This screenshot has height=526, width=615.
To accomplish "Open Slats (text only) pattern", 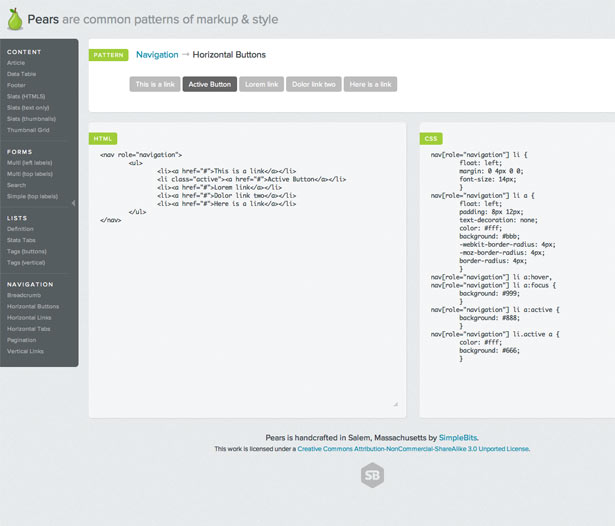I will [x=28, y=107].
